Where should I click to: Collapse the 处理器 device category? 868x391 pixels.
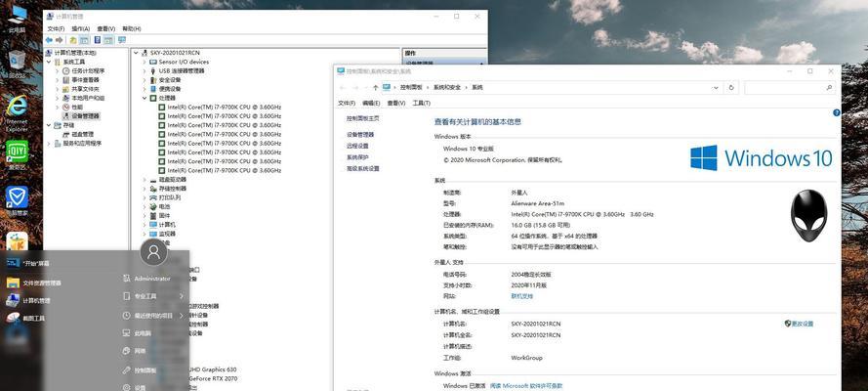[x=145, y=98]
